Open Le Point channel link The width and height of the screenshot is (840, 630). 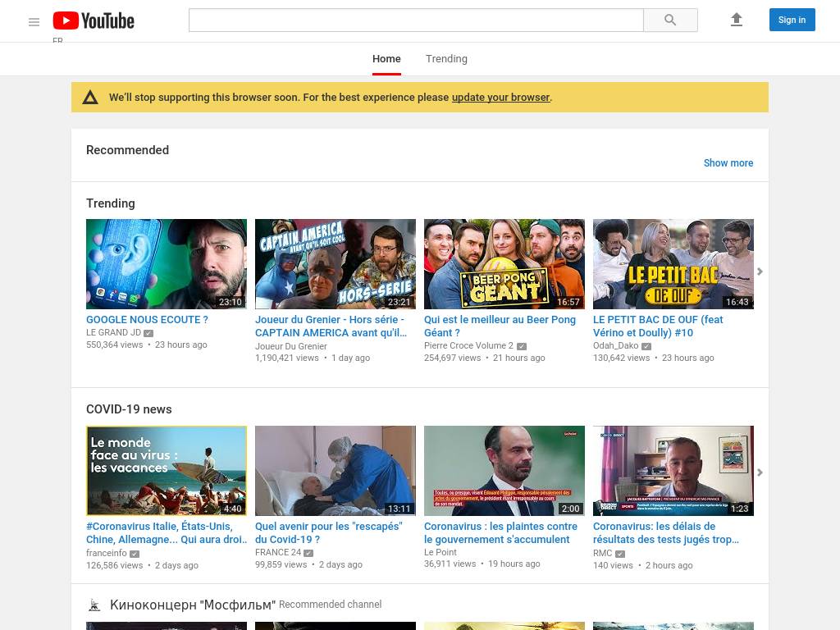pyautogui.click(x=440, y=552)
